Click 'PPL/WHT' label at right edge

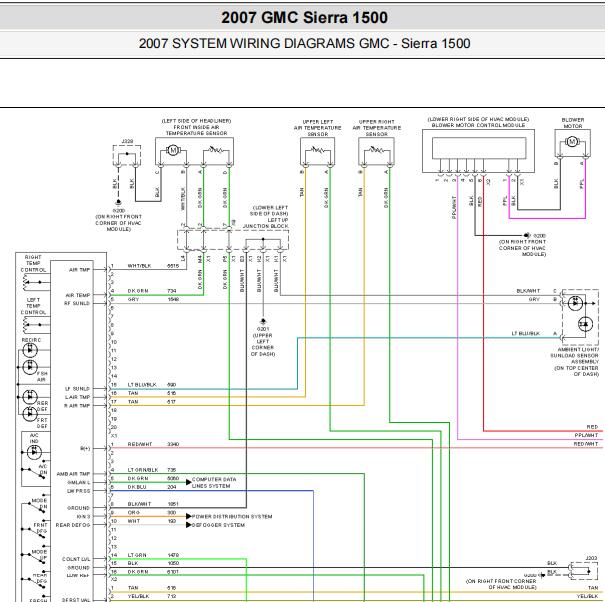(x=586, y=435)
